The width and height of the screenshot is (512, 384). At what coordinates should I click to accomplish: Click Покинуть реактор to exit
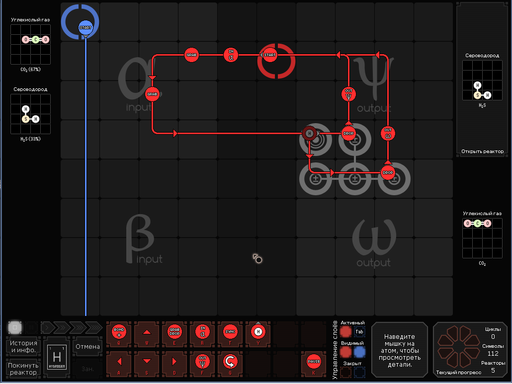point(23,369)
